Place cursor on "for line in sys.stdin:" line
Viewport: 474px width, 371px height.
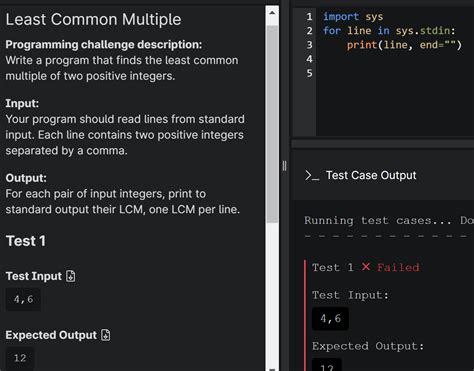coord(389,31)
